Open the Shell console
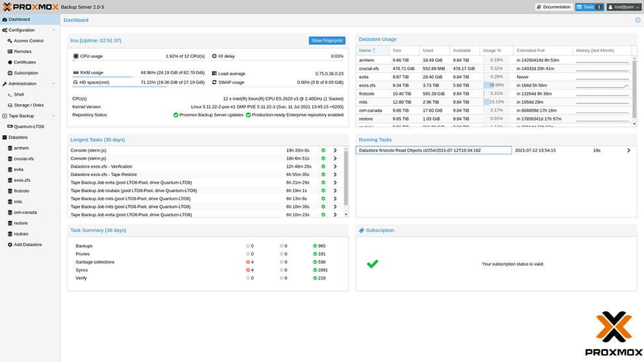Image resolution: width=644 pixels, height=362 pixels. point(19,94)
